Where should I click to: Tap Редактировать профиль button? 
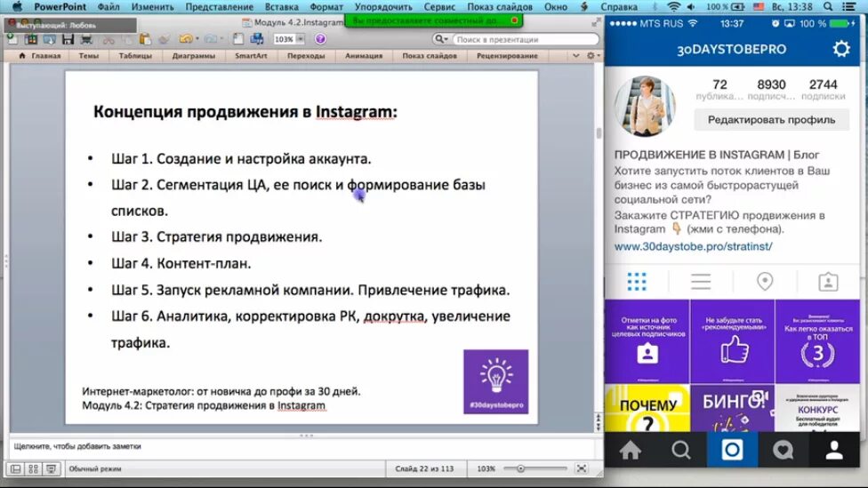771,119
